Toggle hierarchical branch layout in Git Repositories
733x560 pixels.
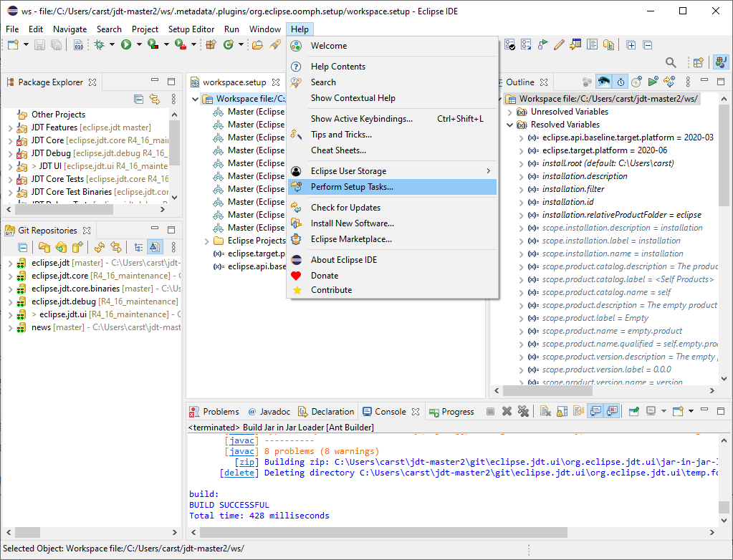[x=138, y=247]
